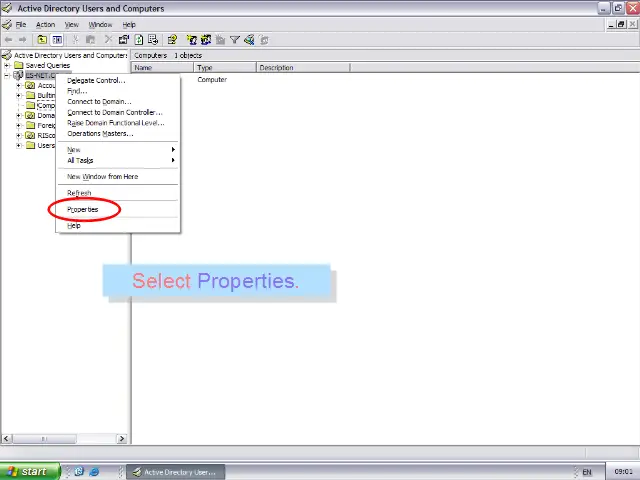Select Connect to Domain... entry
640x480 pixels.
point(118,102)
